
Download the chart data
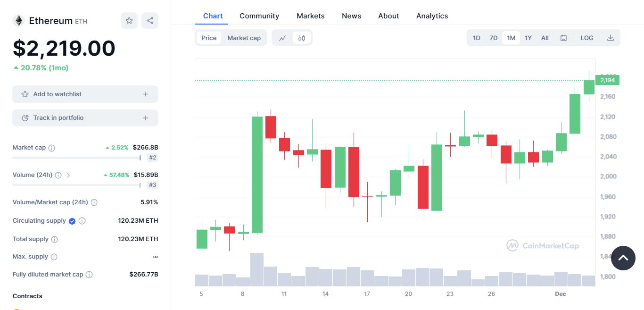pyautogui.click(x=611, y=38)
